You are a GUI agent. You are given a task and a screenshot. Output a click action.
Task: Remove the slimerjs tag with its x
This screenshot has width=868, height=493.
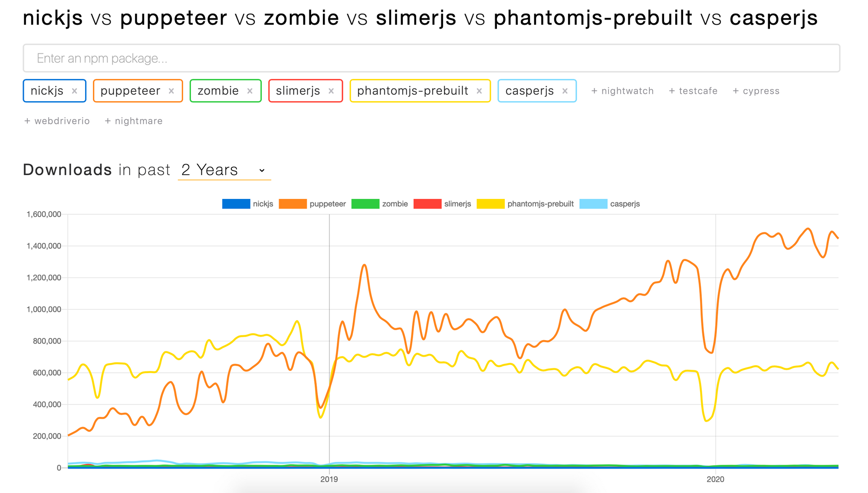[x=331, y=91]
